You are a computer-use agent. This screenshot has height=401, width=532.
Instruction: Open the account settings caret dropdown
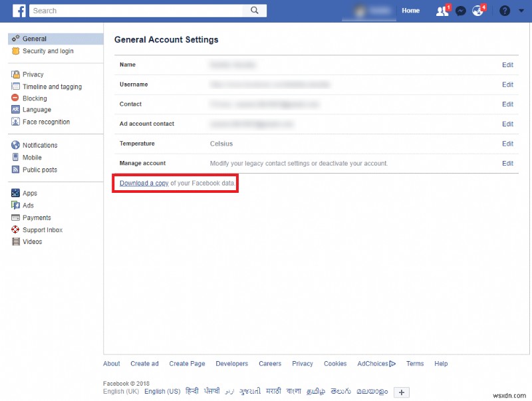point(521,11)
